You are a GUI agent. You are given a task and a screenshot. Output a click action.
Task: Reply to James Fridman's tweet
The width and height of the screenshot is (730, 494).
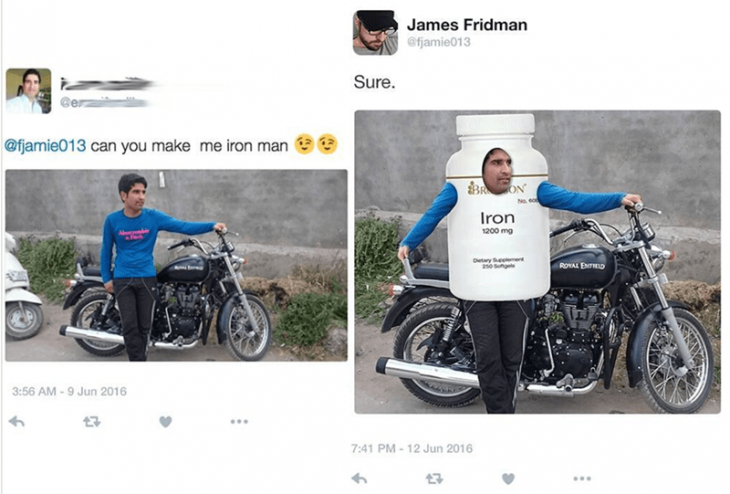click(359, 478)
